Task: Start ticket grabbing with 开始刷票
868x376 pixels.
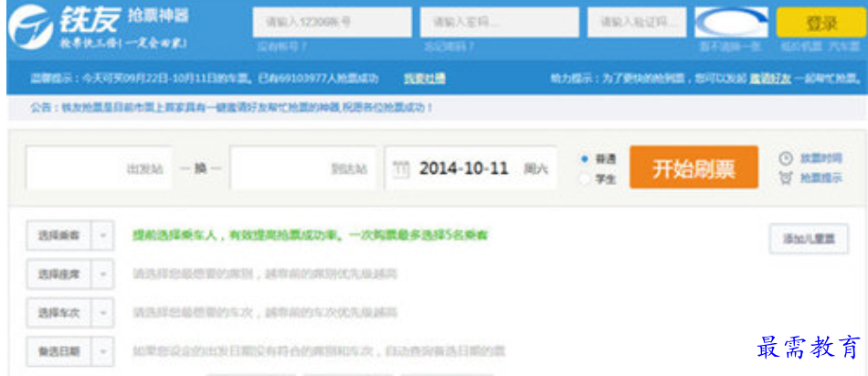Action: tap(693, 167)
